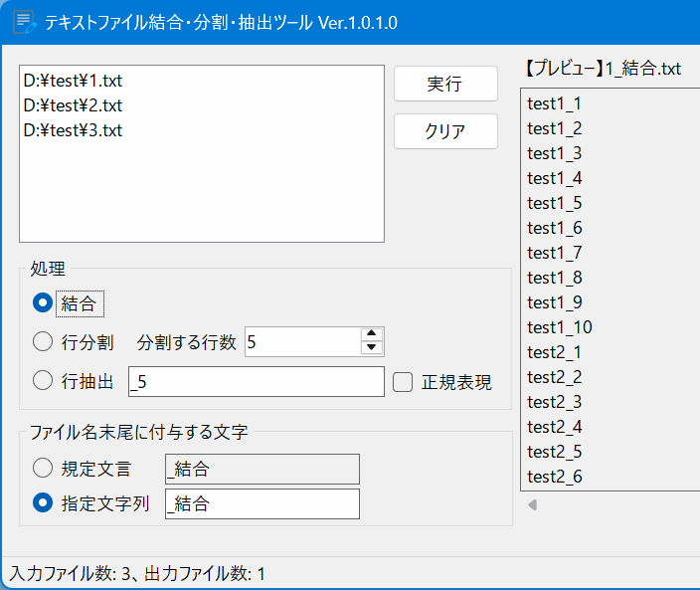The image size is (700, 590).
Task: Decrease 分割する行数 with down arrow
Action: (x=372, y=347)
